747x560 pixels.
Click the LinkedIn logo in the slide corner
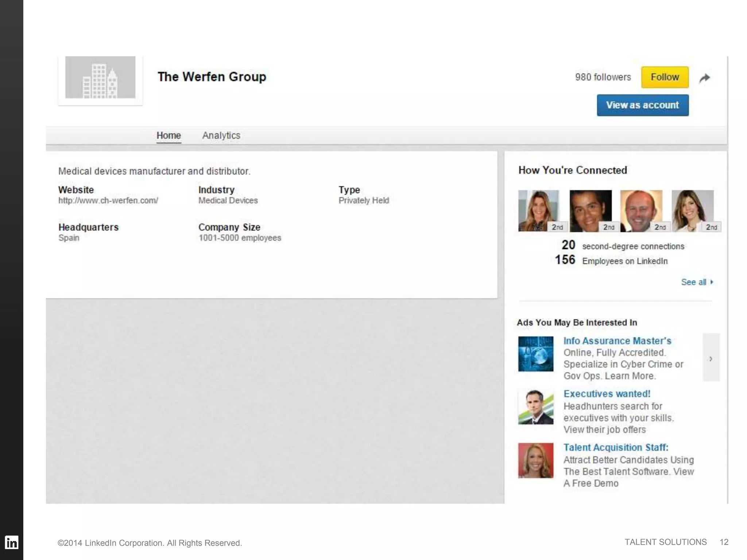pyautogui.click(x=11, y=542)
